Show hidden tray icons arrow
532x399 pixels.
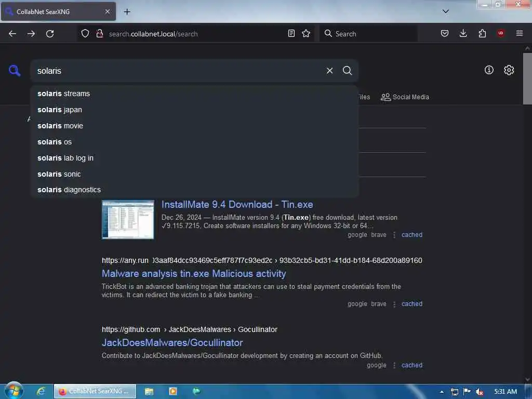coord(442,392)
